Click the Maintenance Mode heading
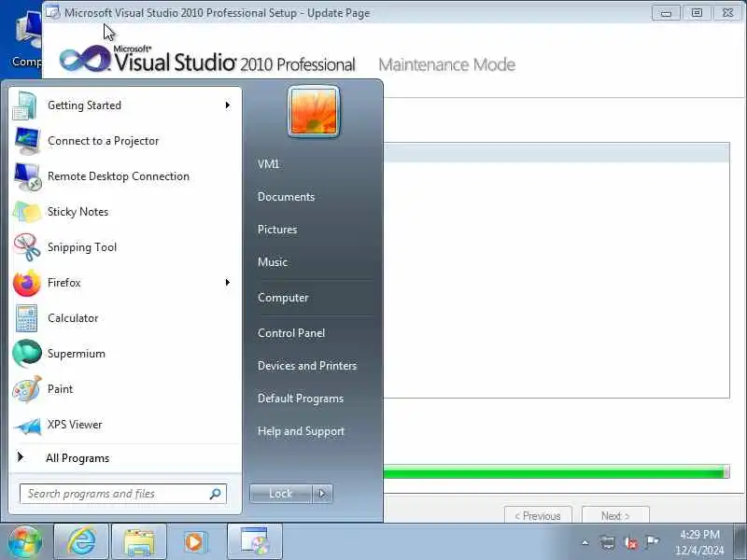 pyautogui.click(x=447, y=64)
